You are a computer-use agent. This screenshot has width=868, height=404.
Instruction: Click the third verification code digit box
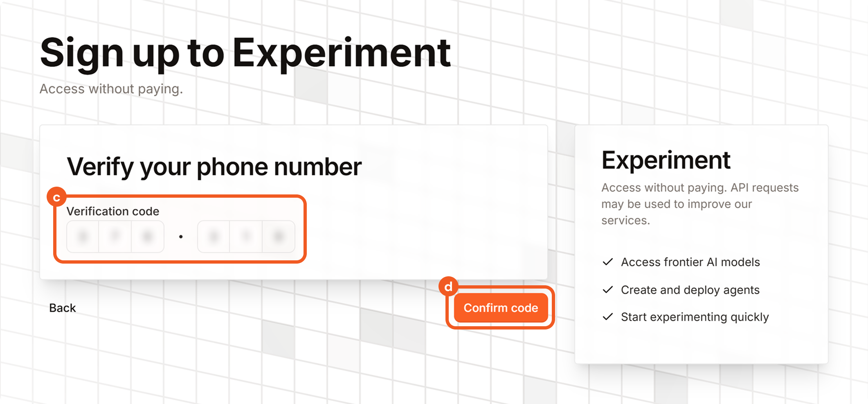pos(148,237)
